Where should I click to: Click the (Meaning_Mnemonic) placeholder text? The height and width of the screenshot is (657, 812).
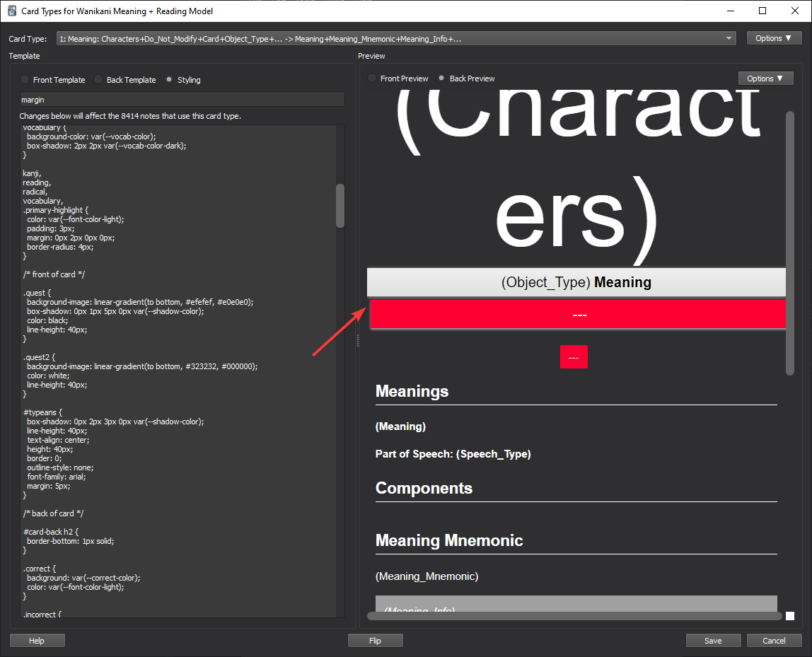coord(427,576)
